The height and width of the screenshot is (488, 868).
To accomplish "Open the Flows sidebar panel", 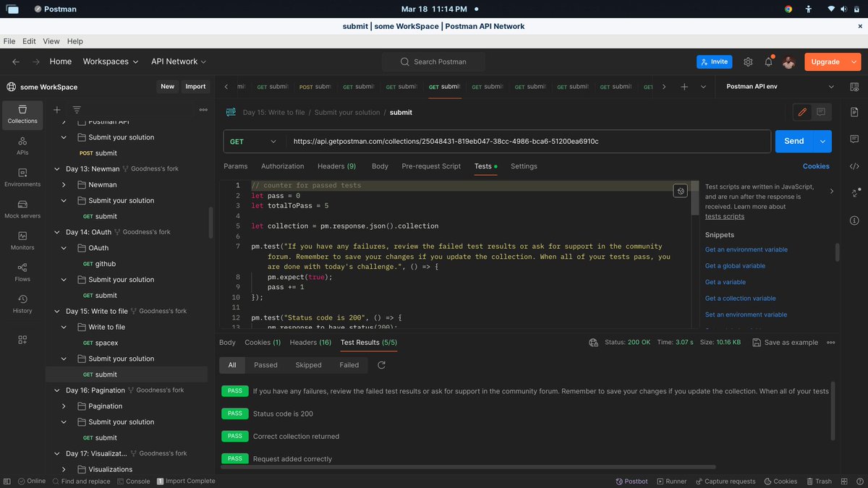I will click(22, 273).
